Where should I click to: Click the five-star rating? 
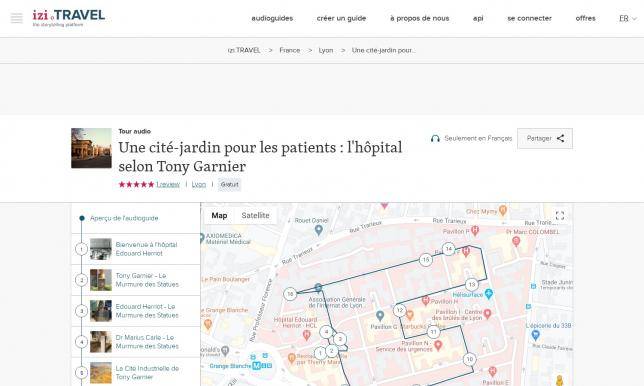tap(136, 184)
